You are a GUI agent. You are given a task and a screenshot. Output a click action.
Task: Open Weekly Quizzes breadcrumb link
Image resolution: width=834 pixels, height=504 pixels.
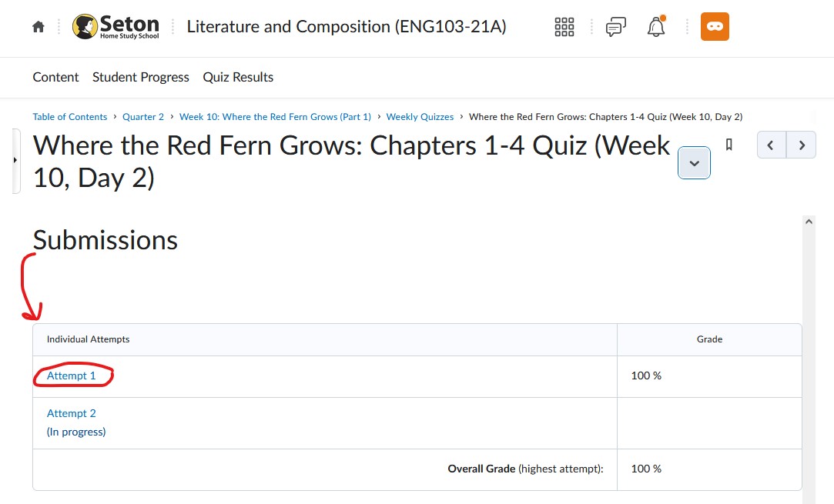click(420, 117)
